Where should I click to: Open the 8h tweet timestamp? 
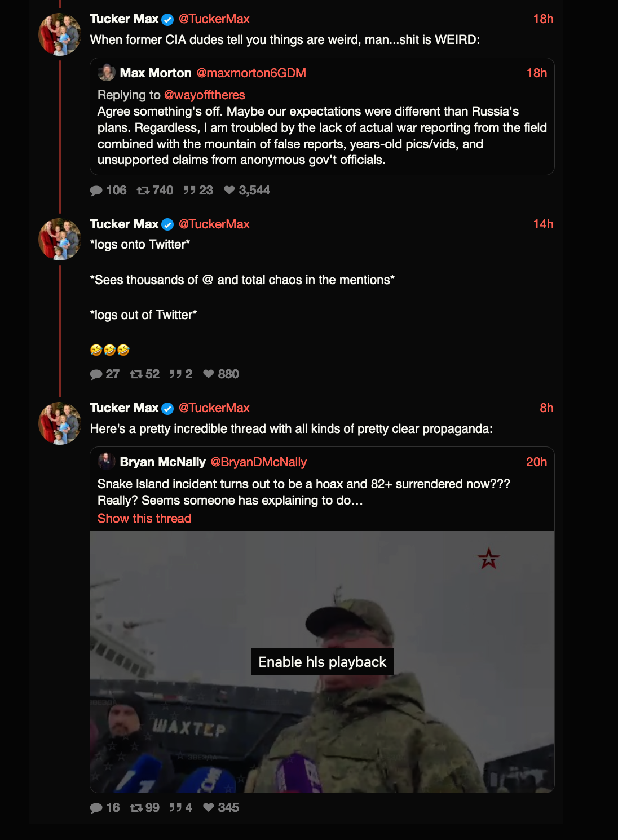[546, 408]
